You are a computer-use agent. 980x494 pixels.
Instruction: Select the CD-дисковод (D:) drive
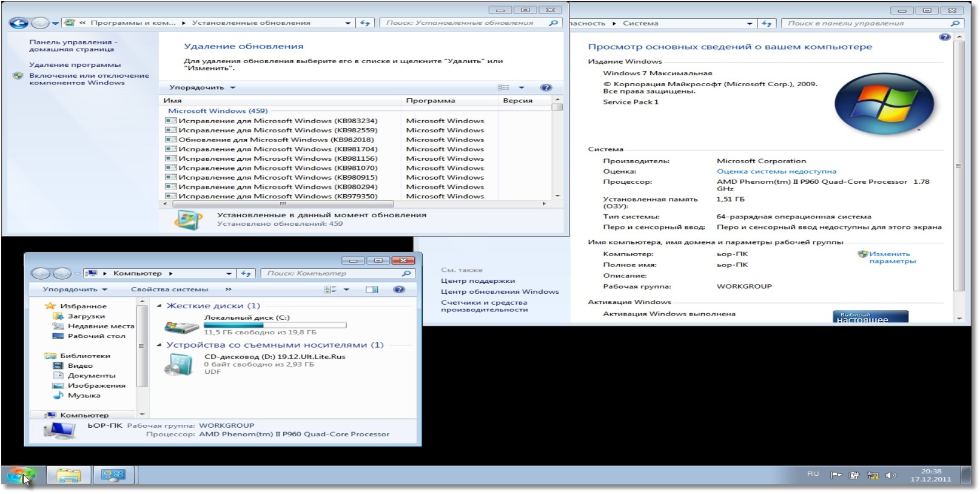click(x=255, y=364)
